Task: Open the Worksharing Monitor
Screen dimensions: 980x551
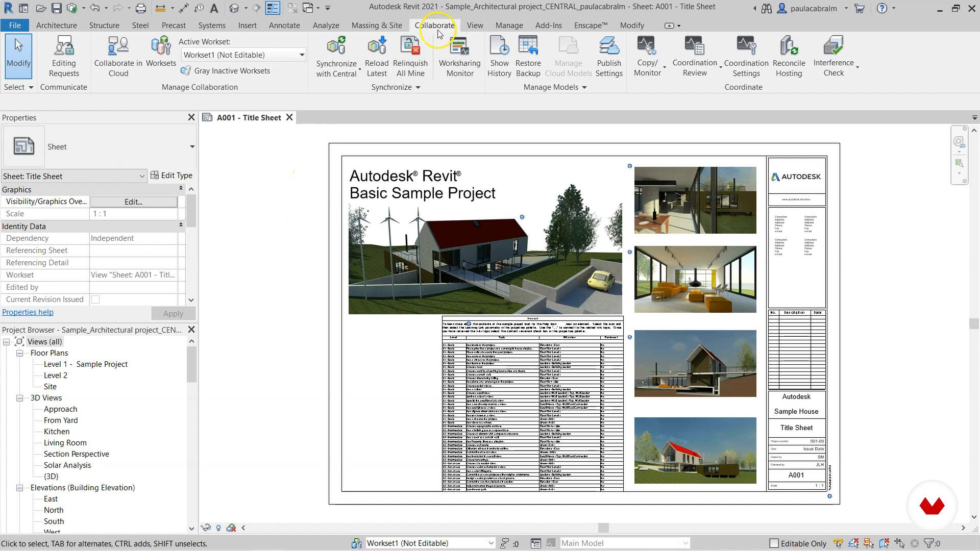Action: (x=459, y=56)
